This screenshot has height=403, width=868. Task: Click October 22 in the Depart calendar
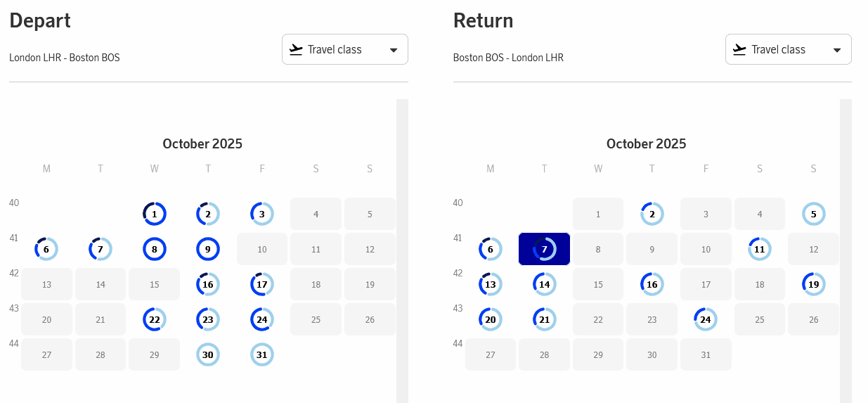tap(154, 319)
